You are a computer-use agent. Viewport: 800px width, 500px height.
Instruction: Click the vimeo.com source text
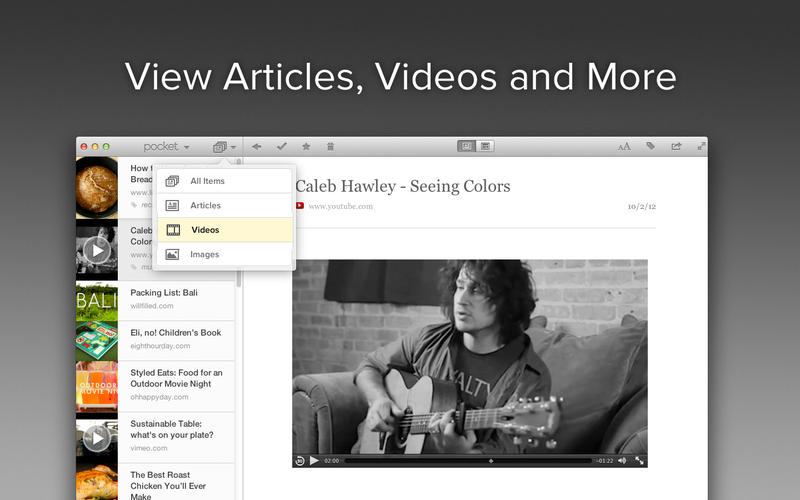tap(148, 448)
